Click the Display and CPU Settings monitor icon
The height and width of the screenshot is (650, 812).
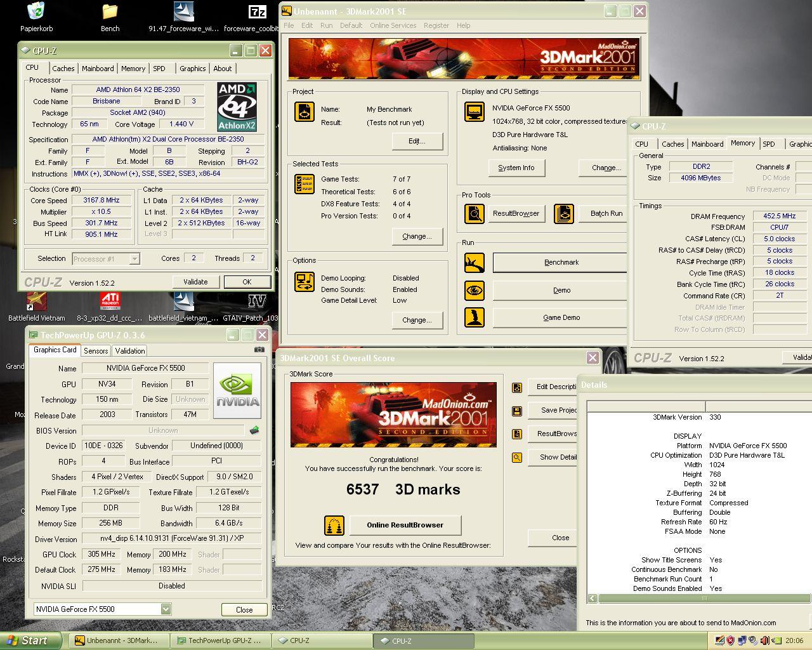tap(475, 112)
